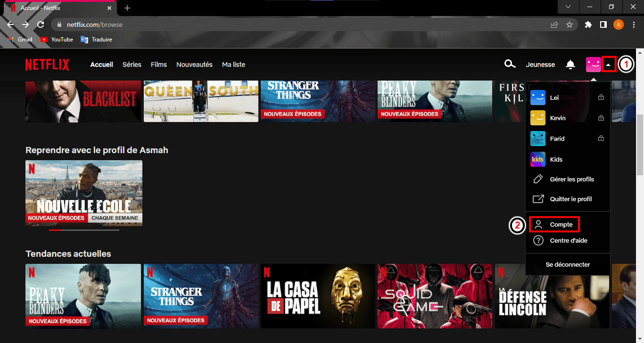The image size is (644, 343).
Task: Open the Chrome profile avatar A
Action: pos(619,24)
